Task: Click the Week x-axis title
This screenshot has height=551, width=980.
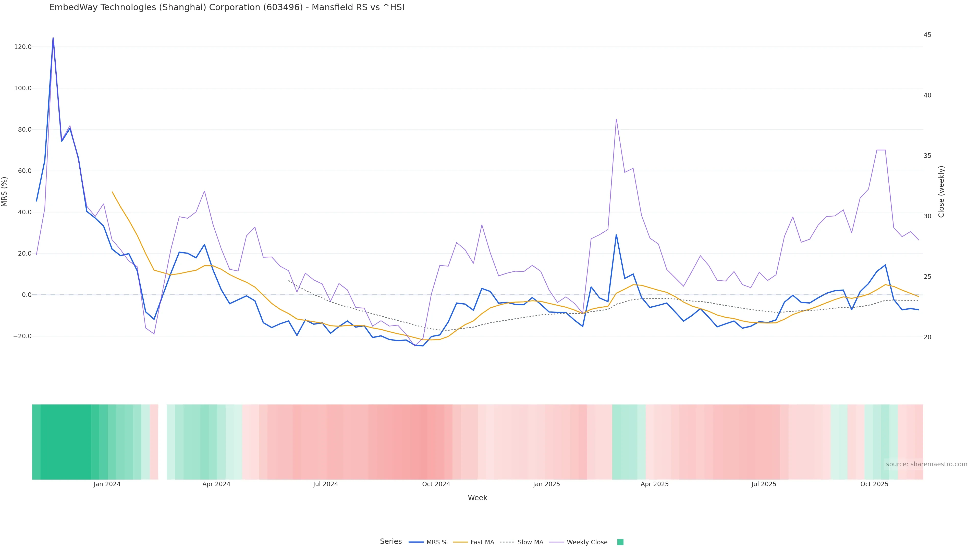Action: click(x=477, y=498)
